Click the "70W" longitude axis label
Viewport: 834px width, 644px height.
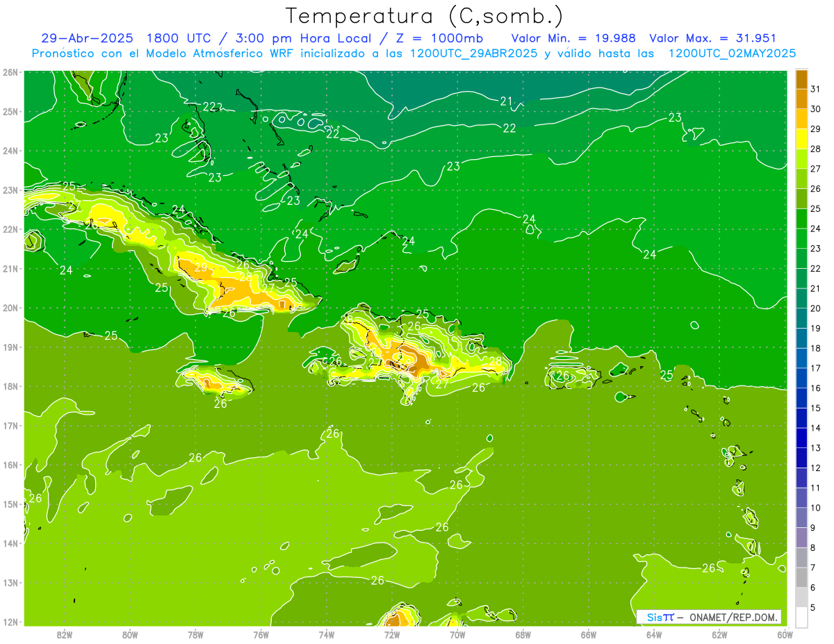pos(457,634)
